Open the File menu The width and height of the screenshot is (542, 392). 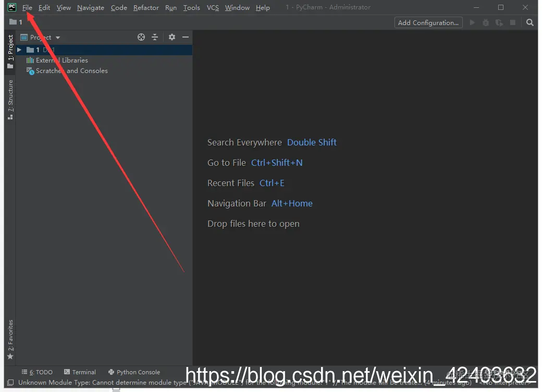[27, 8]
